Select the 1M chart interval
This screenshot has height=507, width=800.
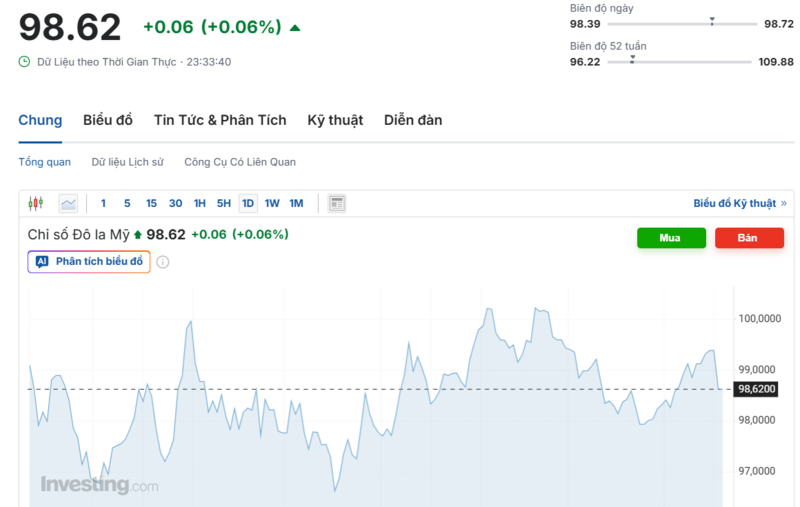point(296,203)
